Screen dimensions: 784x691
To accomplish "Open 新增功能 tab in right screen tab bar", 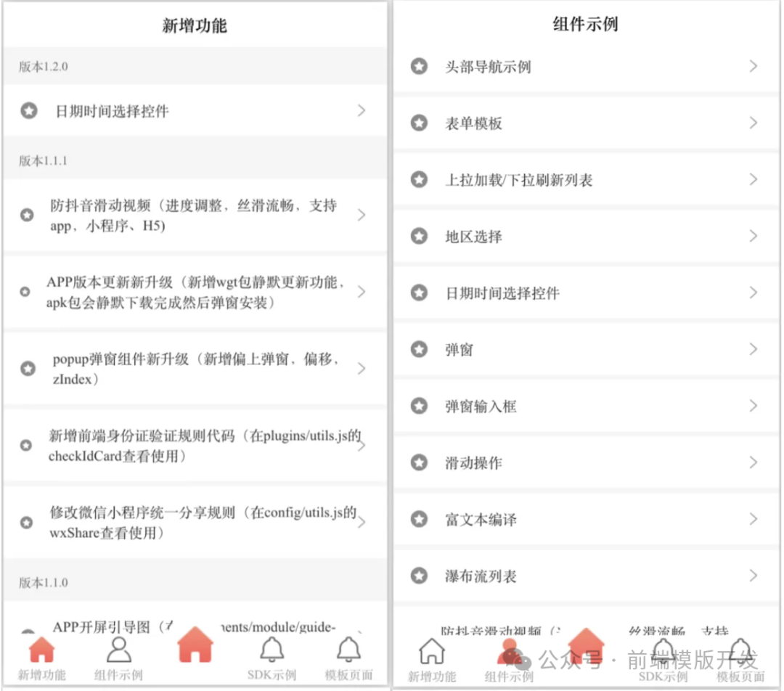I will (x=432, y=660).
